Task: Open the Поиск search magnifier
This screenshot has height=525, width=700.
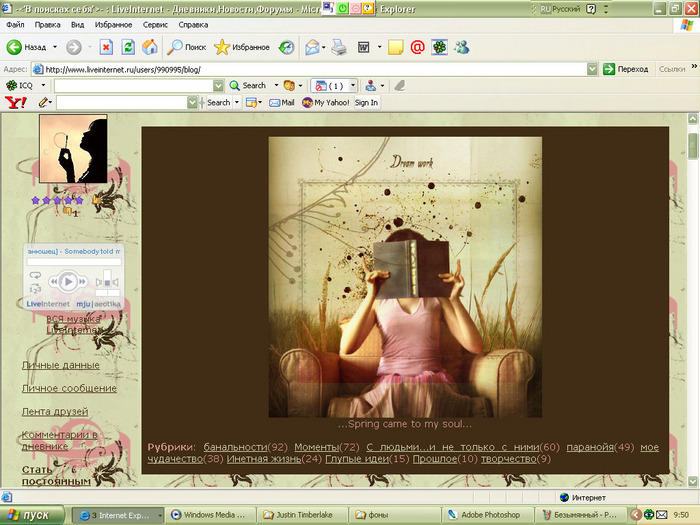Action: click(x=186, y=47)
